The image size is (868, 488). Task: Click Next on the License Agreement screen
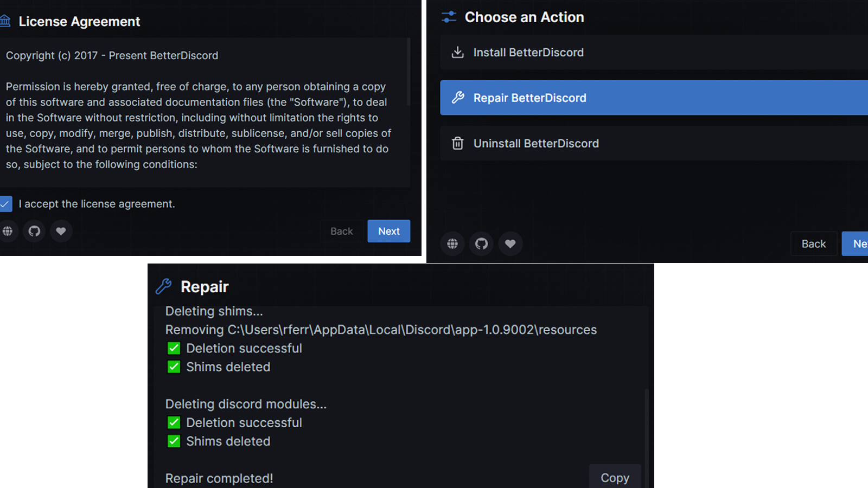click(x=388, y=231)
